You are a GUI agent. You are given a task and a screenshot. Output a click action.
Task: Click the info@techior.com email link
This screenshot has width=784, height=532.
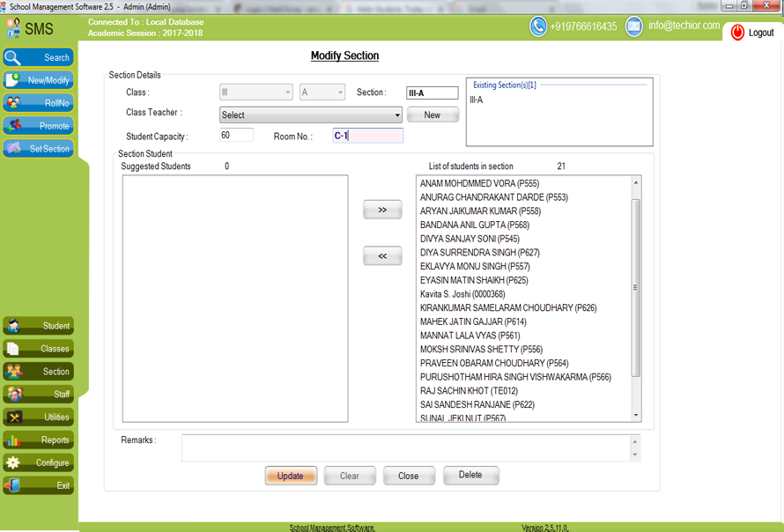point(684,26)
